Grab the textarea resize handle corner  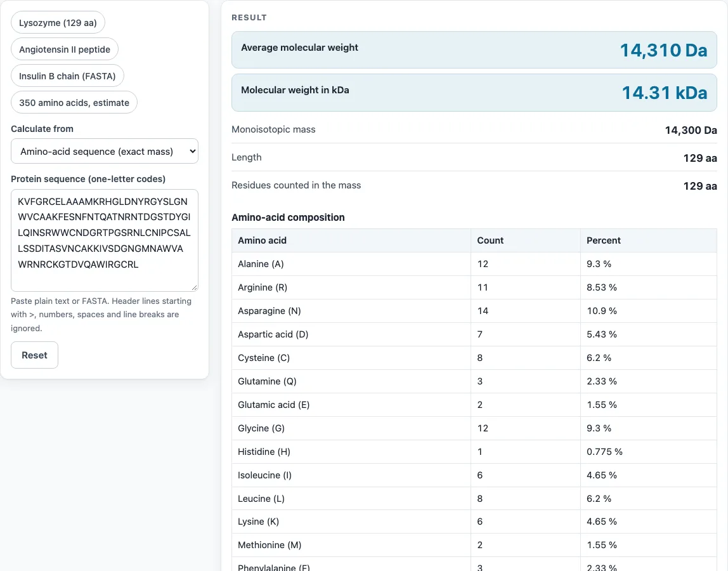click(195, 287)
